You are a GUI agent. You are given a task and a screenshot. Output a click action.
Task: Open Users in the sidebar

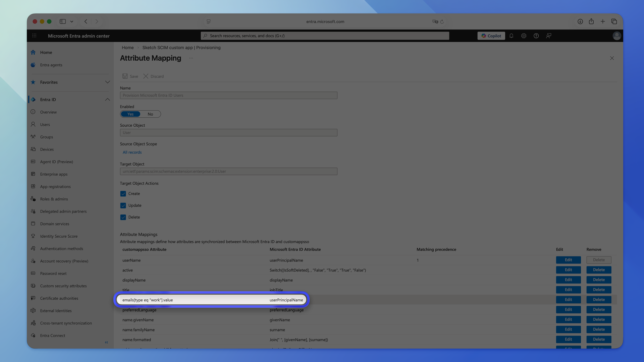45,124
